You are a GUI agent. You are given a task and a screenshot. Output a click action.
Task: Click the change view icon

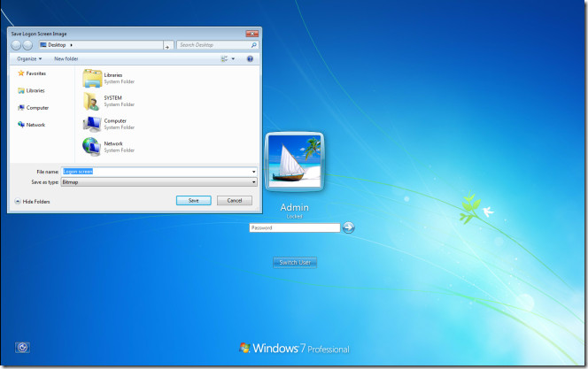[224, 58]
